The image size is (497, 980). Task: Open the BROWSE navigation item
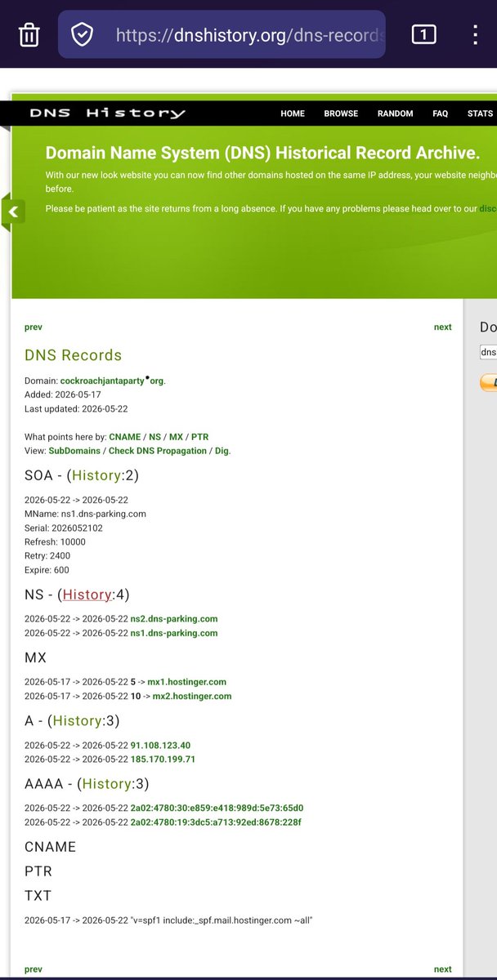[341, 114]
